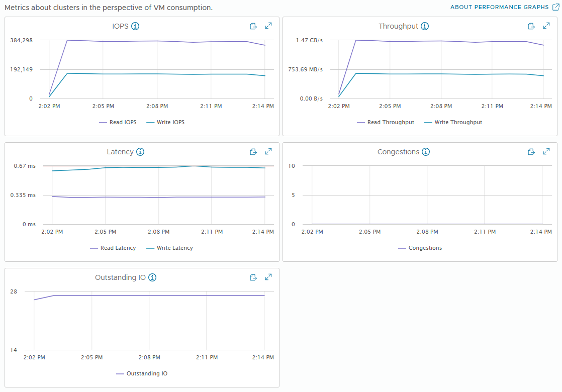Click the IOPS chart title
Screen dimensions: 562x392
[x=120, y=26]
